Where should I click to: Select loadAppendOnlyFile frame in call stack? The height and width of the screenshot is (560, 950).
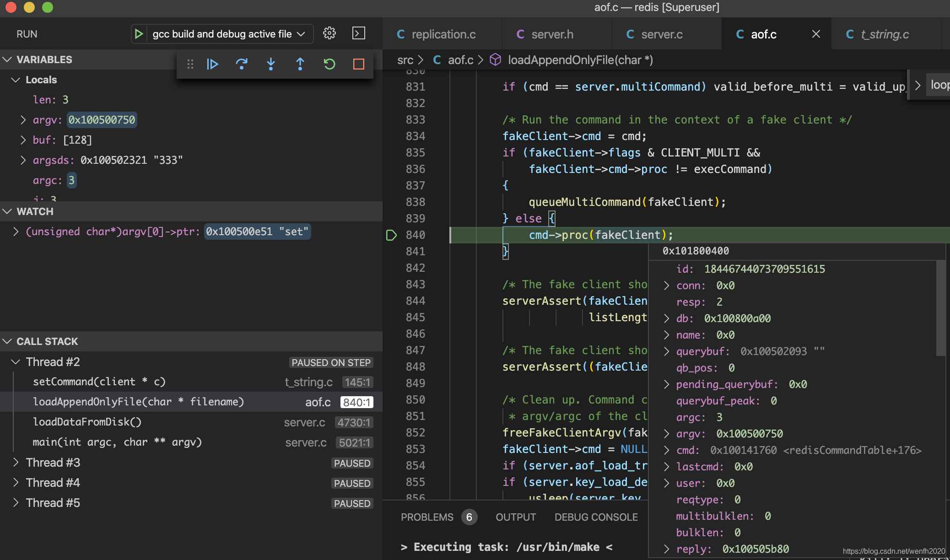click(191, 402)
